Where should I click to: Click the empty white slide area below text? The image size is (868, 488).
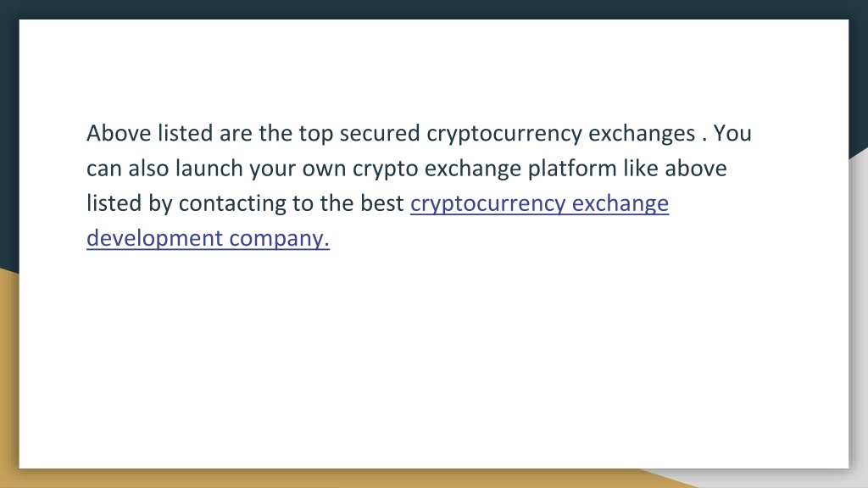click(x=434, y=359)
